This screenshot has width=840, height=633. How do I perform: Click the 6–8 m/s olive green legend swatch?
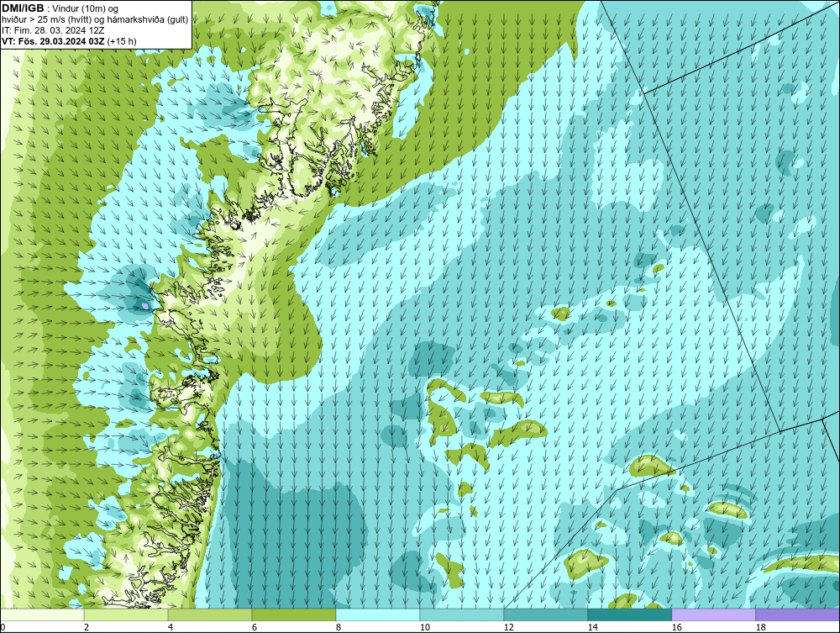pyautogui.click(x=293, y=615)
